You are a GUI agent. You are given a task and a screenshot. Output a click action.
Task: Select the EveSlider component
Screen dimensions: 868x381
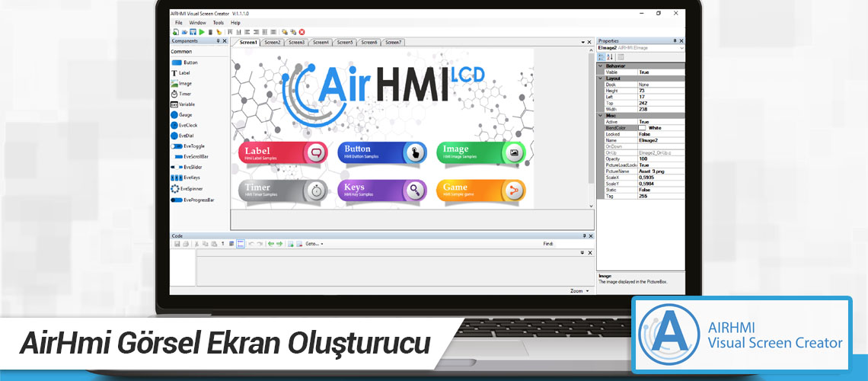pos(186,167)
